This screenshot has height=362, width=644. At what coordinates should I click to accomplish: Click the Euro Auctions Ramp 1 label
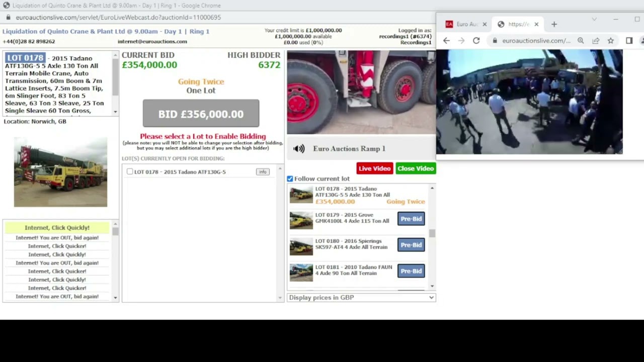pyautogui.click(x=349, y=149)
